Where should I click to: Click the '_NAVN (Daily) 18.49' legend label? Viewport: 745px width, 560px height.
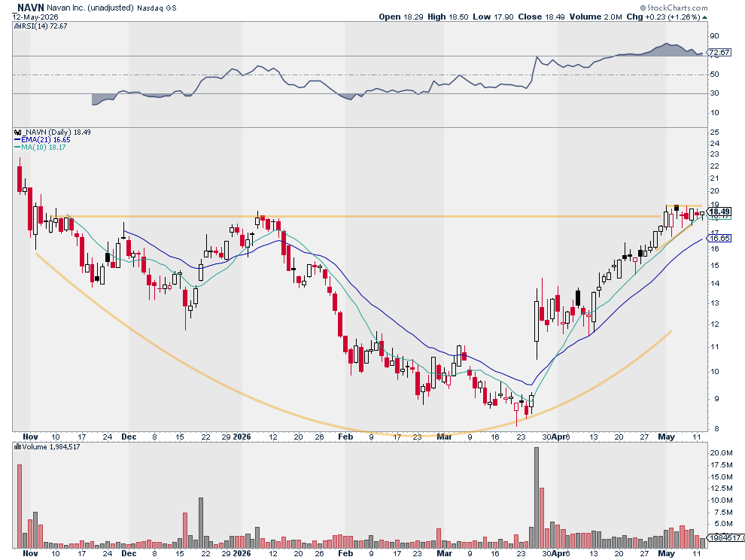(56, 132)
